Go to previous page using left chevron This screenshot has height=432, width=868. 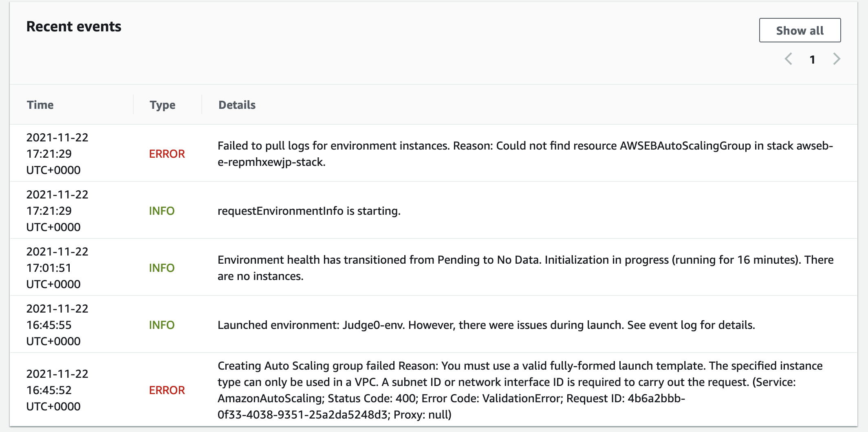coord(788,59)
